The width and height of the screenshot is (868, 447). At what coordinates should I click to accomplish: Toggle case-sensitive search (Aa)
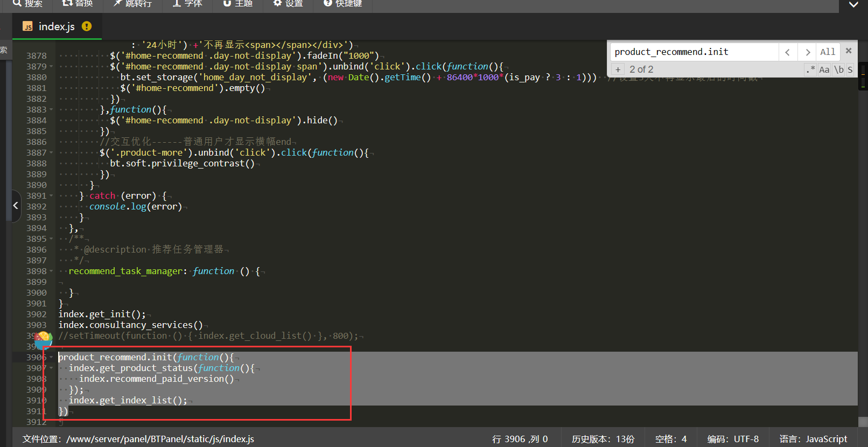[824, 69]
